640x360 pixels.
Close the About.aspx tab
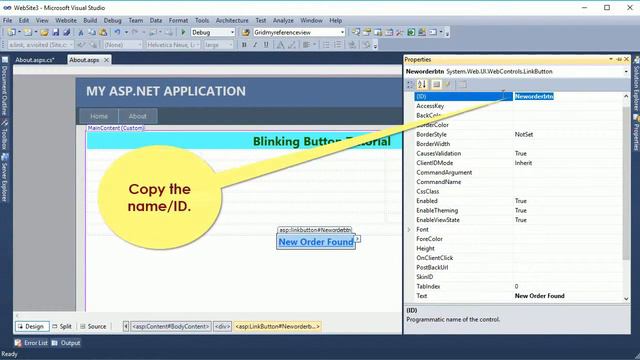[106, 60]
